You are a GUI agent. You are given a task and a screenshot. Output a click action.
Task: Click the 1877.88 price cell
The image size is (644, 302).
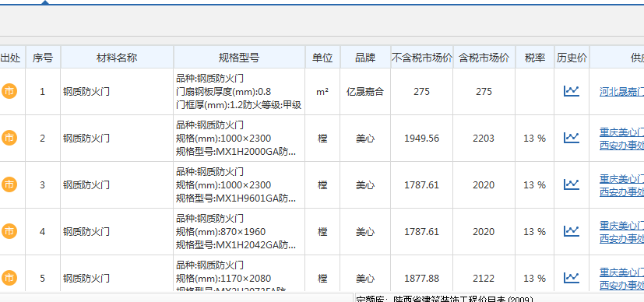point(422,274)
